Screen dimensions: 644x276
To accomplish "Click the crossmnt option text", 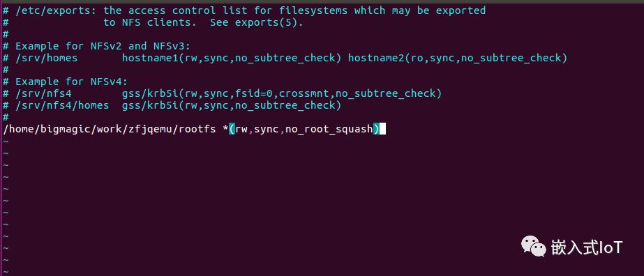I will point(304,93).
